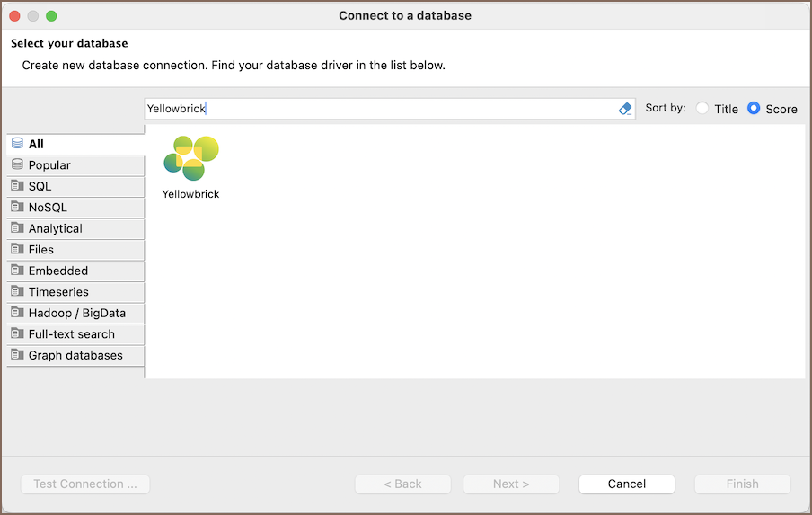Switch to Embedded databases tab
This screenshot has height=515, width=812.
(x=58, y=271)
